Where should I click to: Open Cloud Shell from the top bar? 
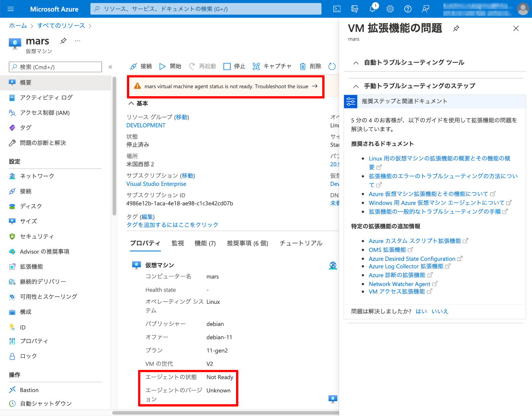[337, 9]
